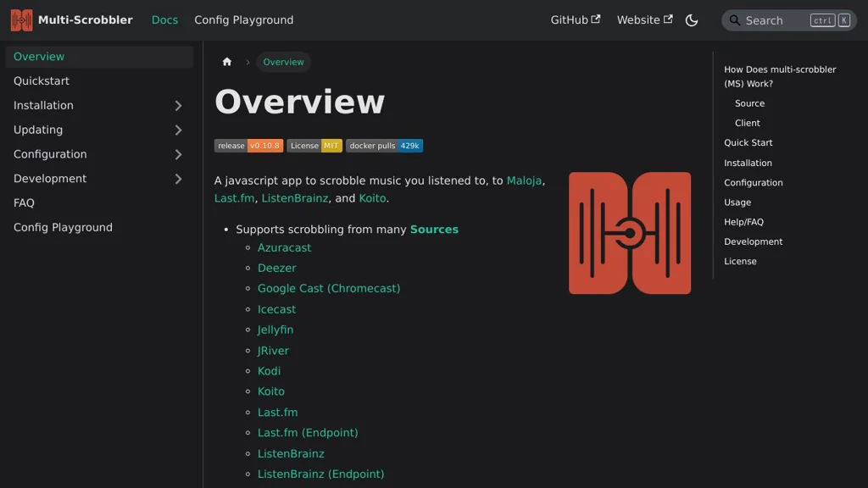868x488 pixels.
Task: Jump to Help/FAQ in table of contents
Action: [743, 222]
